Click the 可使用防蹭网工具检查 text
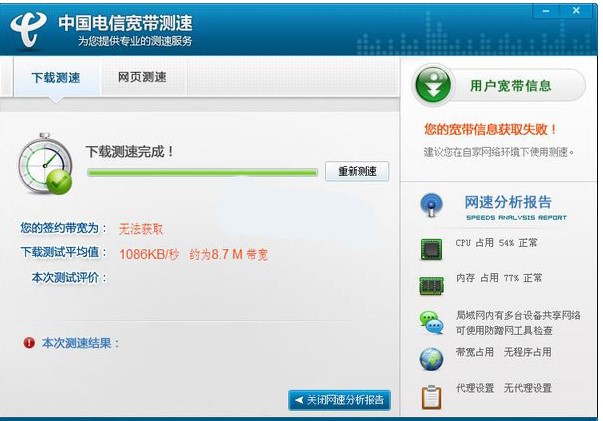Viewport: 603px width, 421px height. pos(504,331)
